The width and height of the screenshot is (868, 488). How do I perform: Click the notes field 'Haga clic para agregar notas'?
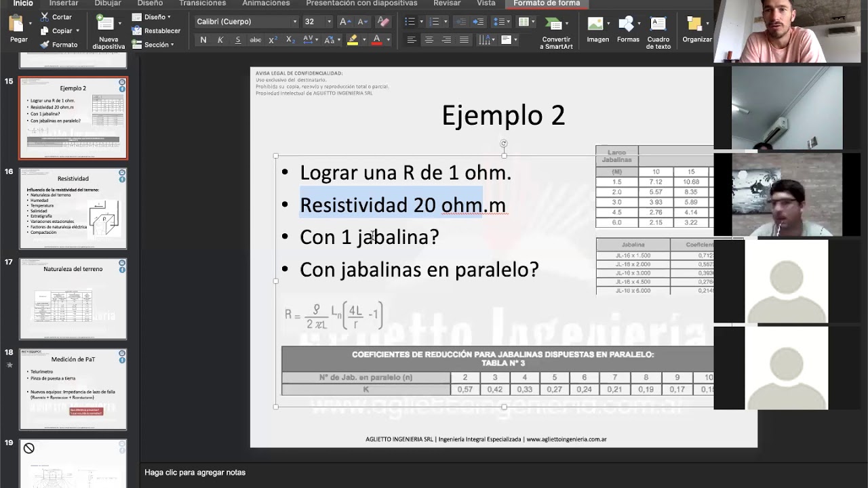(195, 472)
